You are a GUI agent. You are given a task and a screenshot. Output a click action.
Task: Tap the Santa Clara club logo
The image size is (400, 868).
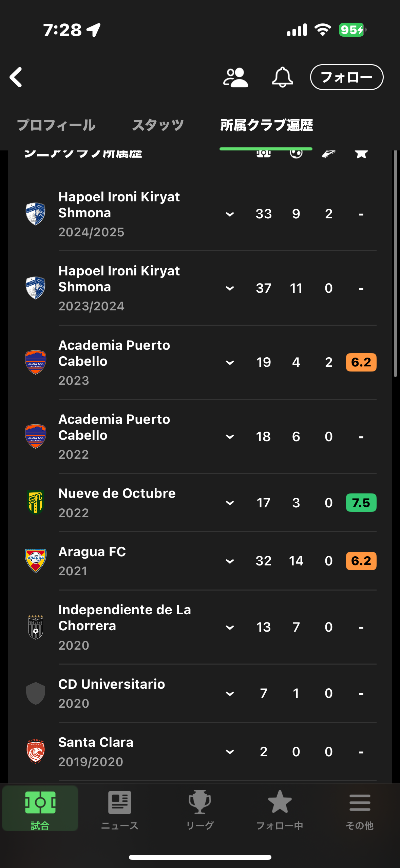pyautogui.click(x=36, y=751)
